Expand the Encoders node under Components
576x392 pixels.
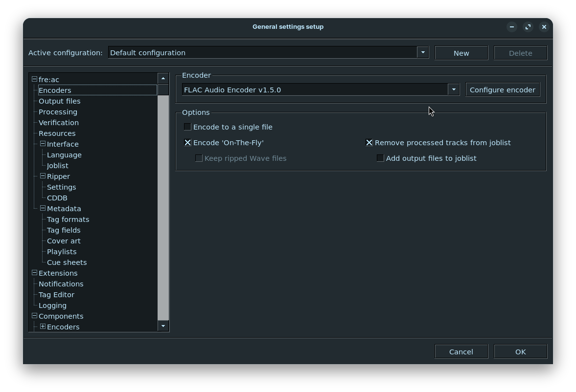pyautogui.click(x=43, y=327)
